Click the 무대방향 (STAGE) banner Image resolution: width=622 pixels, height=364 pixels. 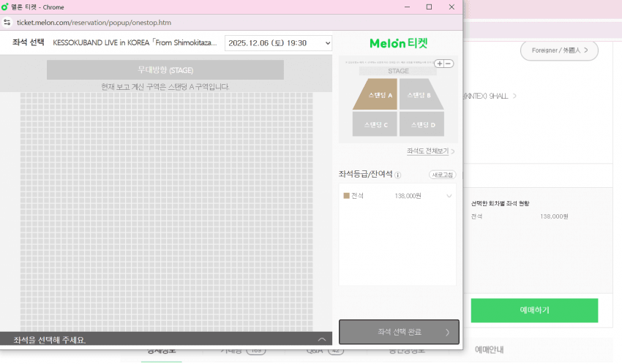coord(165,70)
